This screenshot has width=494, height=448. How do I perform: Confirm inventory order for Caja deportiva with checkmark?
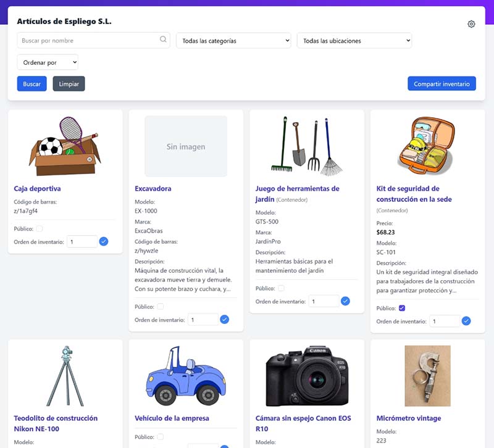point(104,241)
